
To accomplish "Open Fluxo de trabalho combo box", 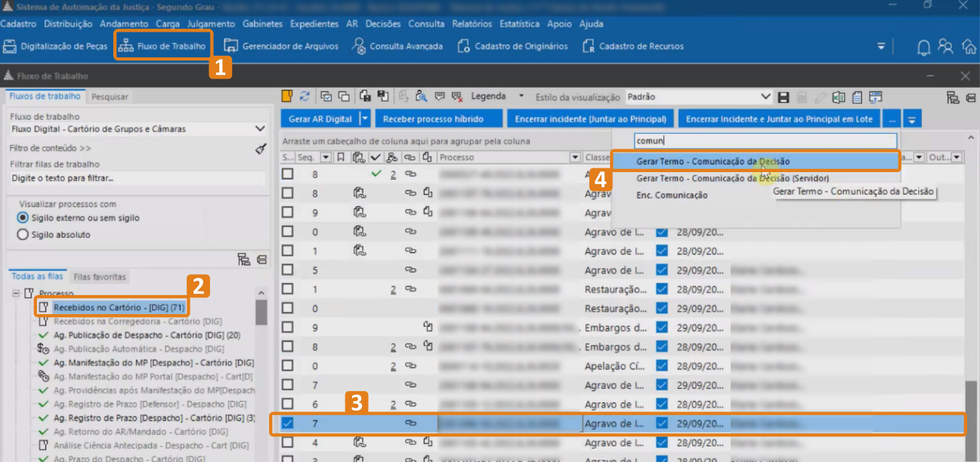I will click(139, 129).
